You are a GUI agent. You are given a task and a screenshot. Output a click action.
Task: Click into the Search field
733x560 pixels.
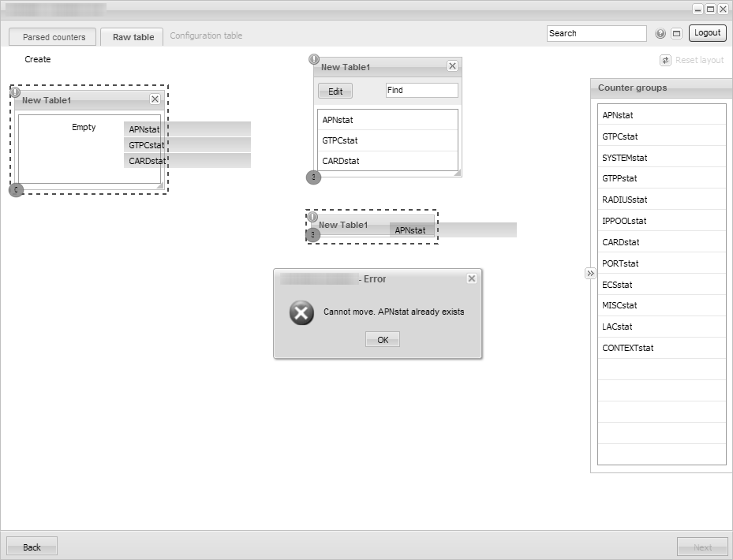point(596,33)
